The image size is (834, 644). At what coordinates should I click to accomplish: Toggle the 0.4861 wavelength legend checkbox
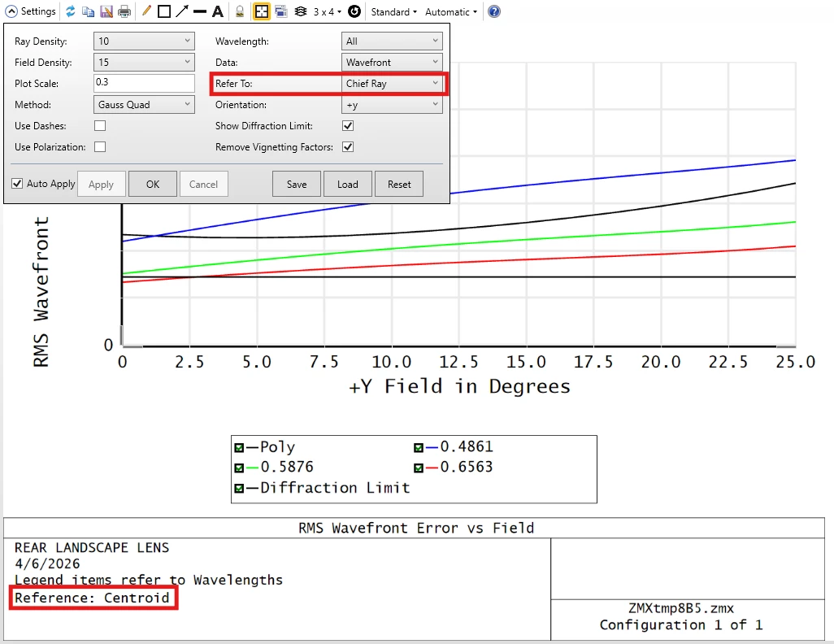(419, 447)
